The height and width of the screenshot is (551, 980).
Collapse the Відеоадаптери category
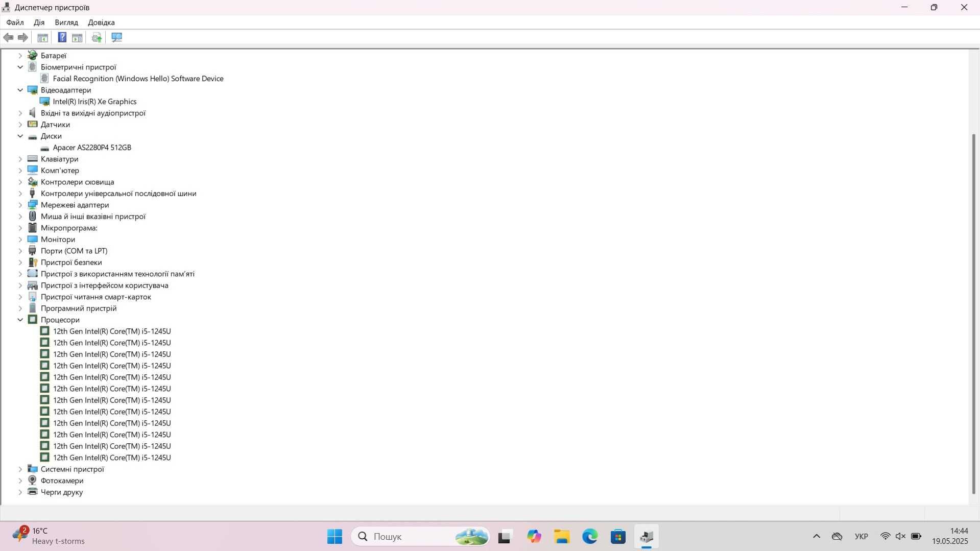pos(20,90)
